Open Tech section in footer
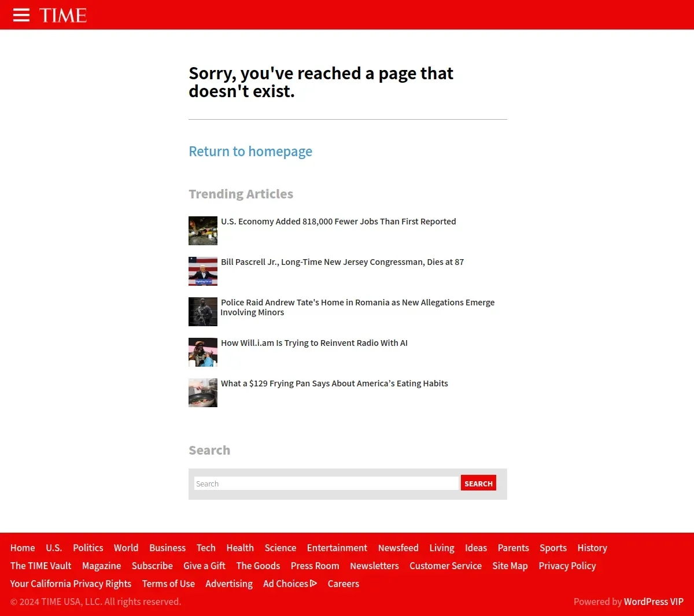Screen dimensions: 694x616 point(206,548)
